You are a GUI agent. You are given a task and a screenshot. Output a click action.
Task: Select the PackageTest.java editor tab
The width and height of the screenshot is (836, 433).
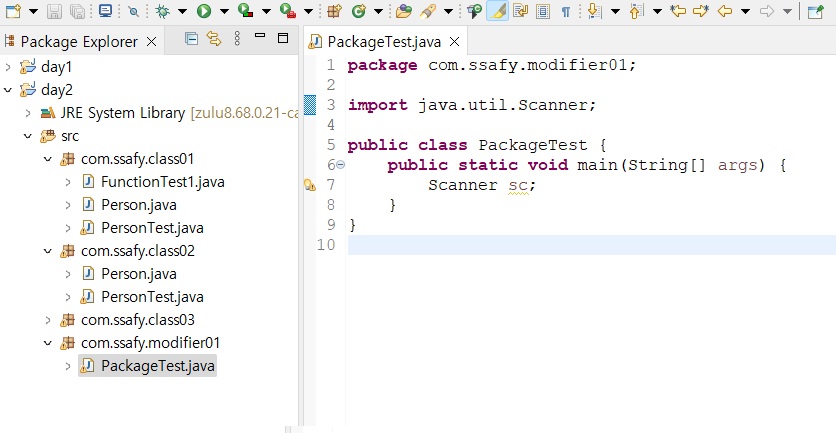(x=384, y=42)
